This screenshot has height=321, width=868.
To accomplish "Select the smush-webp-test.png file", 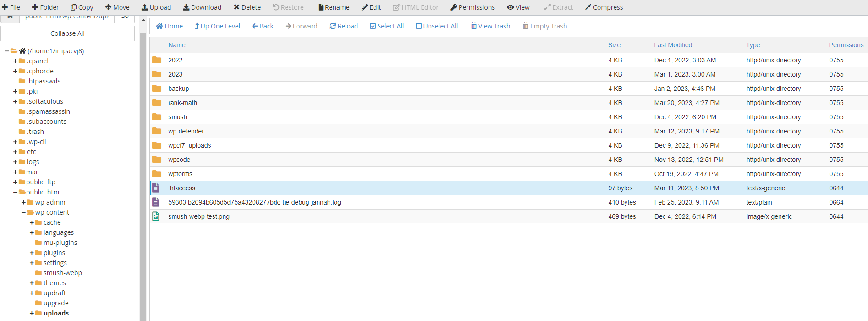I will pos(198,216).
